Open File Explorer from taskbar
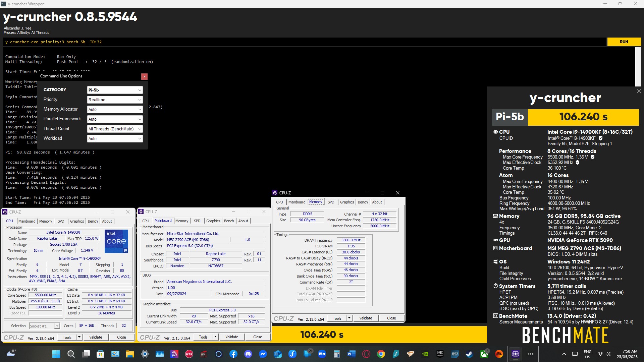The height and width of the screenshot is (362, 644). [130, 354]
